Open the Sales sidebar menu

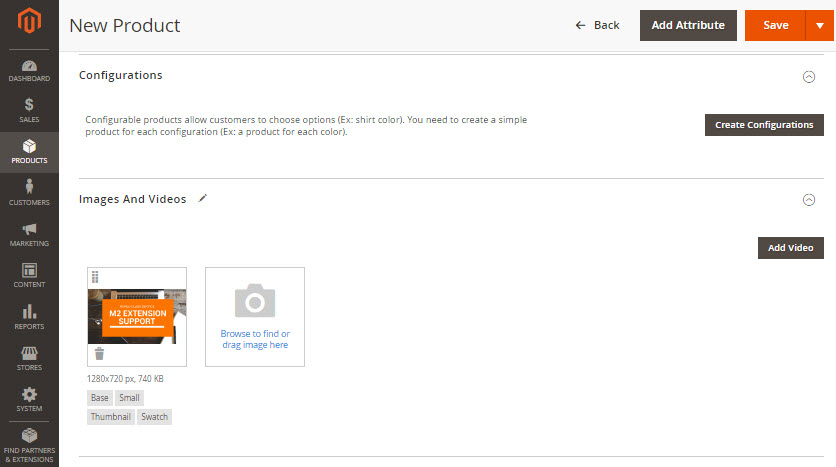(x=29, y=110)
